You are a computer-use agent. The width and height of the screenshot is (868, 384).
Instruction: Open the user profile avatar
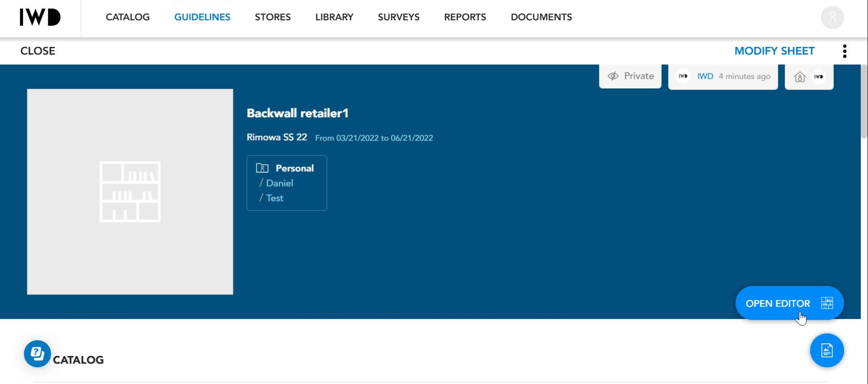(x=832, y=18)
